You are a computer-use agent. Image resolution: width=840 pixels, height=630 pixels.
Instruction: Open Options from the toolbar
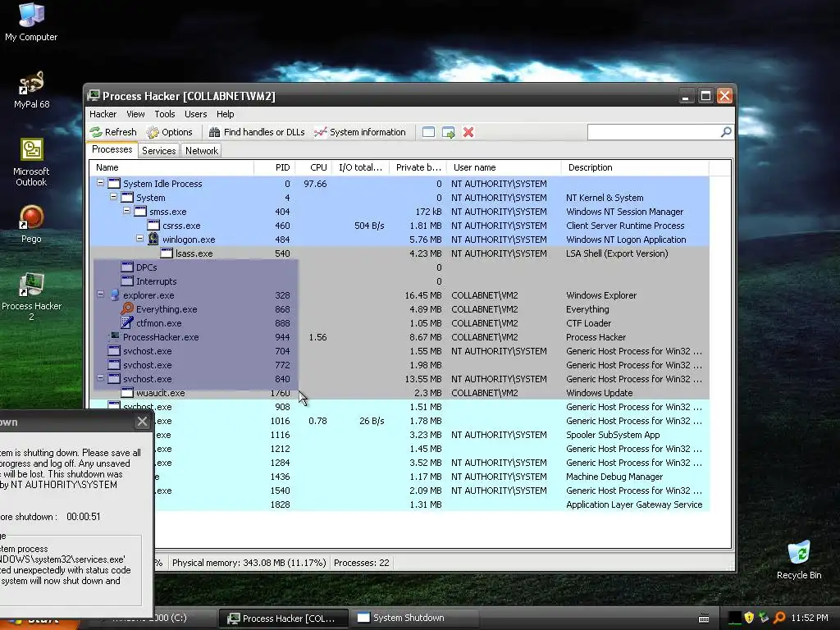point(169,132)
